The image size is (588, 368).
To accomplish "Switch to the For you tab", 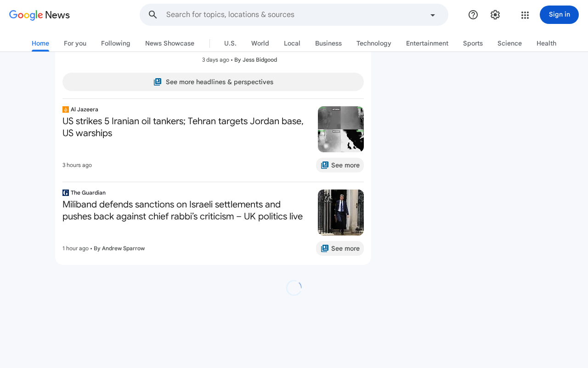I will tap(75, 43).
